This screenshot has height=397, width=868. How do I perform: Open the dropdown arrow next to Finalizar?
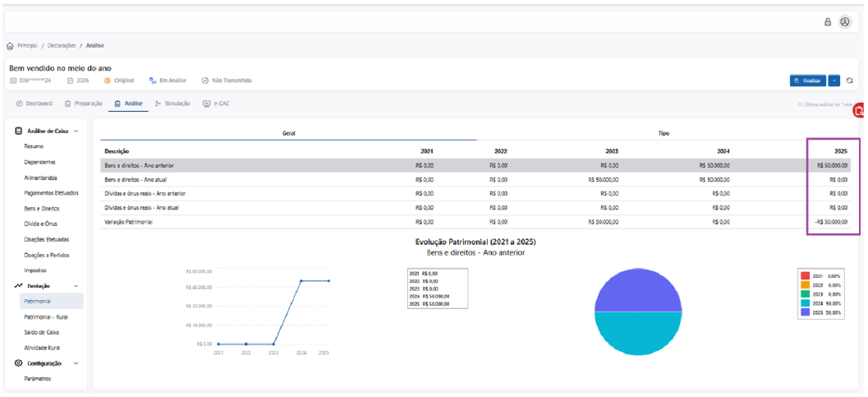(834, 81)
